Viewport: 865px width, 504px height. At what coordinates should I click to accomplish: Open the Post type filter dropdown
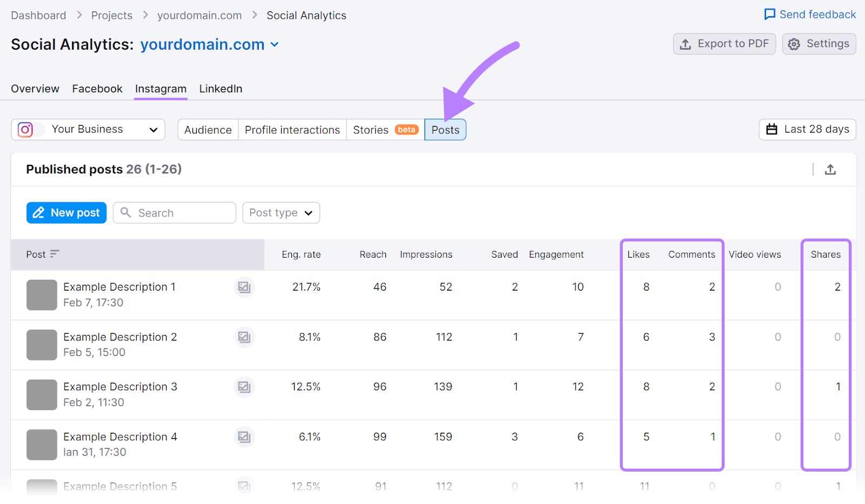tap(281, 213)
